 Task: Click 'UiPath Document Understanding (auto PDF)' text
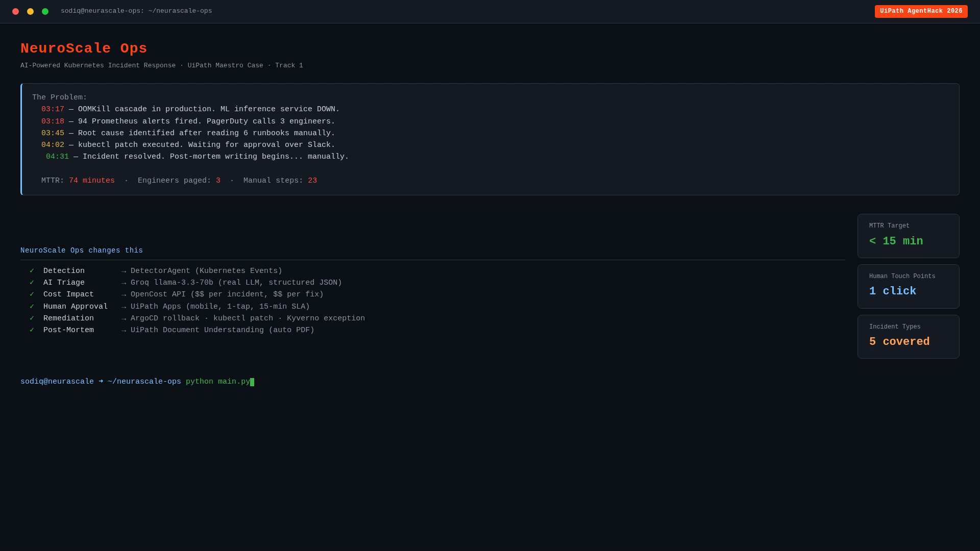pyautogui.click(x=223, y=330)
